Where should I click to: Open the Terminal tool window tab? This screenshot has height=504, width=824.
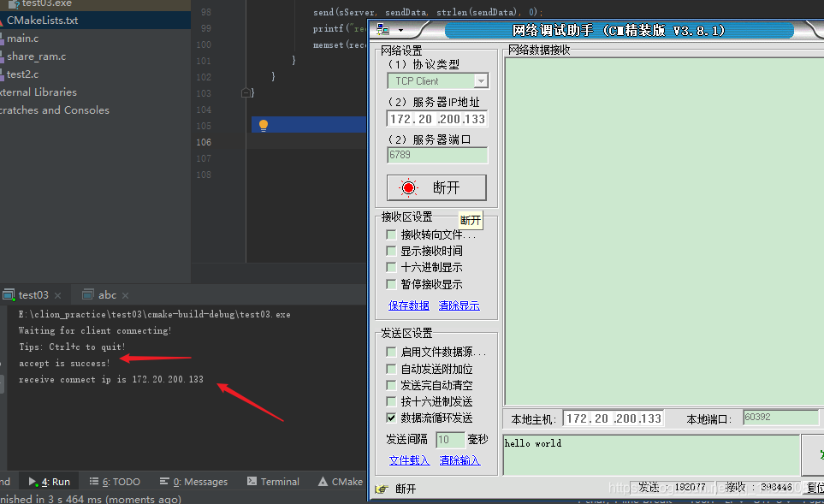pos(273,482)
